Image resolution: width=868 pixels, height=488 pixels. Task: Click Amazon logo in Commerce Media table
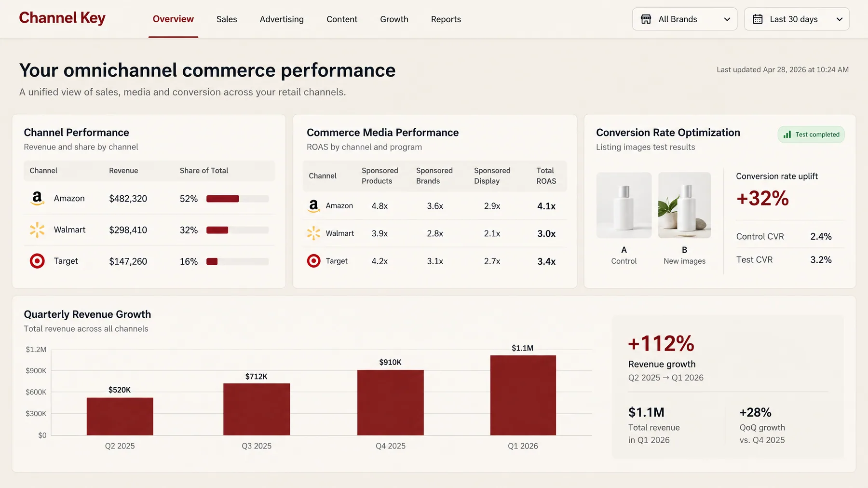click(313, 206)
